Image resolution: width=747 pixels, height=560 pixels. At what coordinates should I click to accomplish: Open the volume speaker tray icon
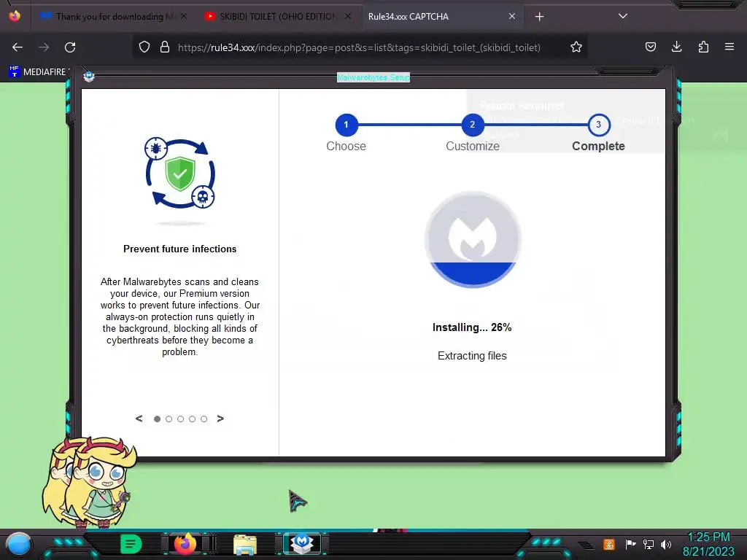pos(666,544)
